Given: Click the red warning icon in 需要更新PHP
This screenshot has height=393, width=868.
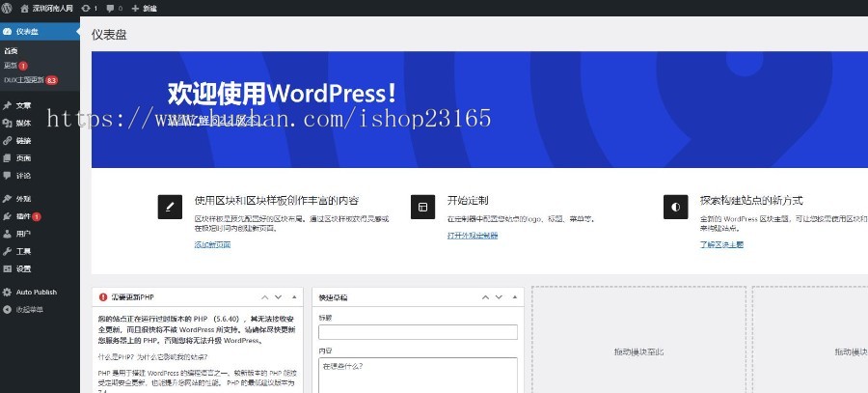Looking at the screenshot, I should pyautogui.click(x=103, y=297).
